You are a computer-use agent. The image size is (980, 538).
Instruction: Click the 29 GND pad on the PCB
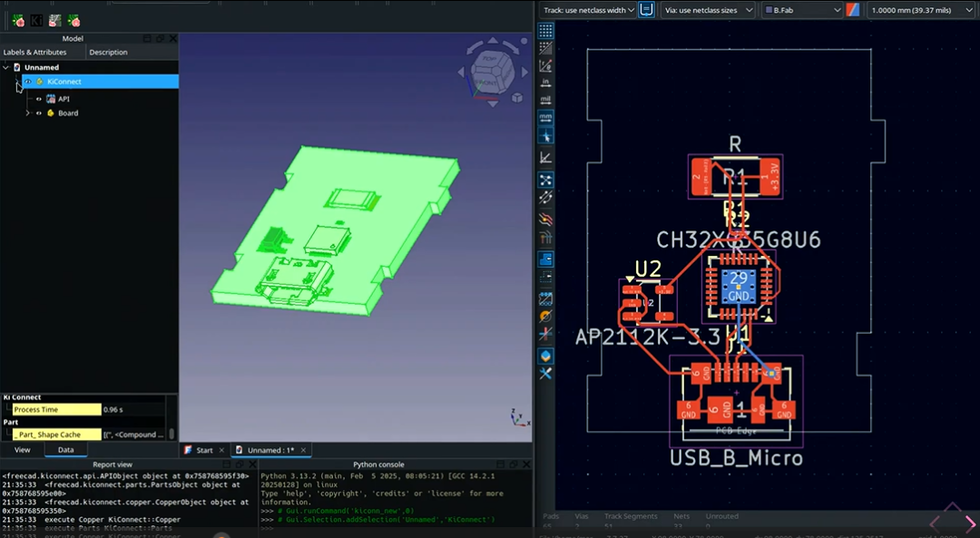(x=739, y=287)
